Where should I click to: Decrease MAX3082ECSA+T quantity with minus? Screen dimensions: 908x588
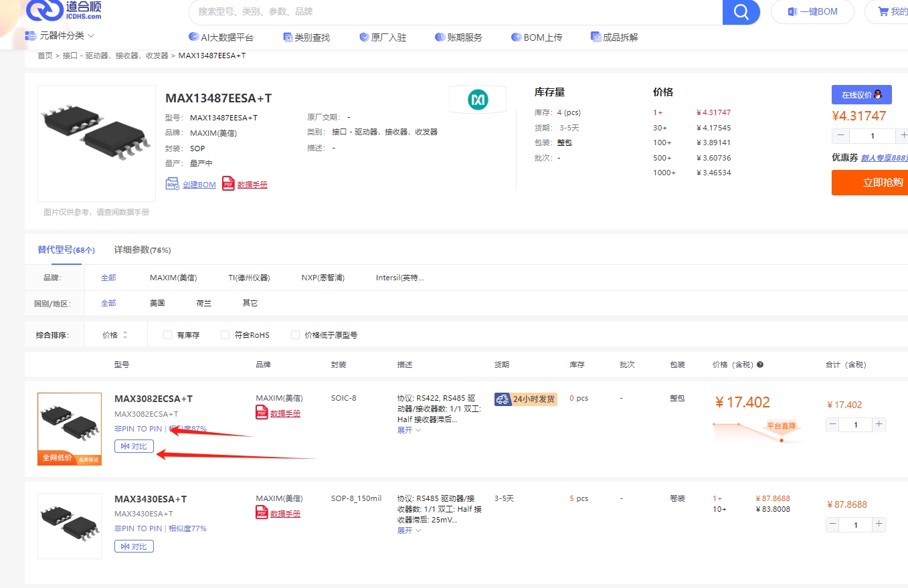coord(833,425)
